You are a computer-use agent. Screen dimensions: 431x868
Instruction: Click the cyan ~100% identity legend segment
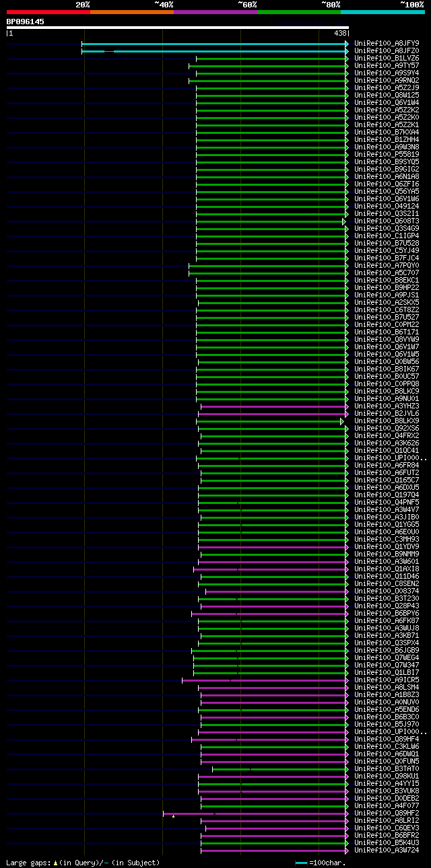[x=383, y=11]
